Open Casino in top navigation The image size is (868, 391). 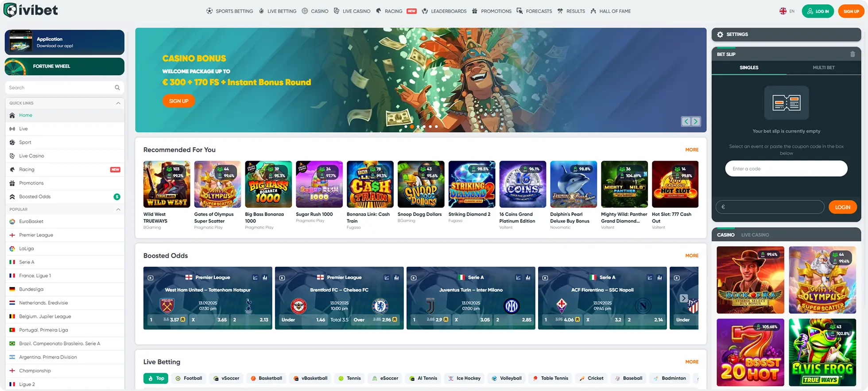tap(315, 11)
